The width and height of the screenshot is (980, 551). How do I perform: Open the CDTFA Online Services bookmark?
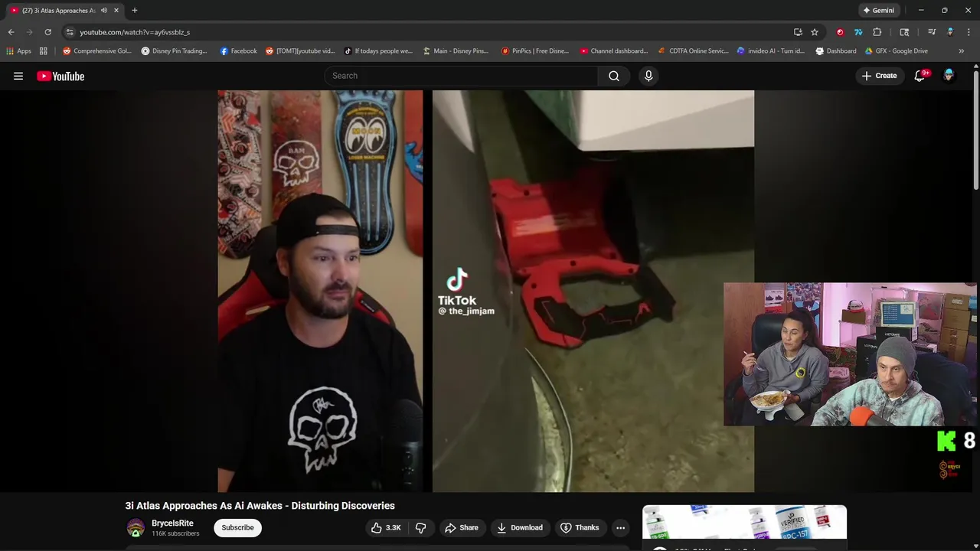(x=694, y=51)
